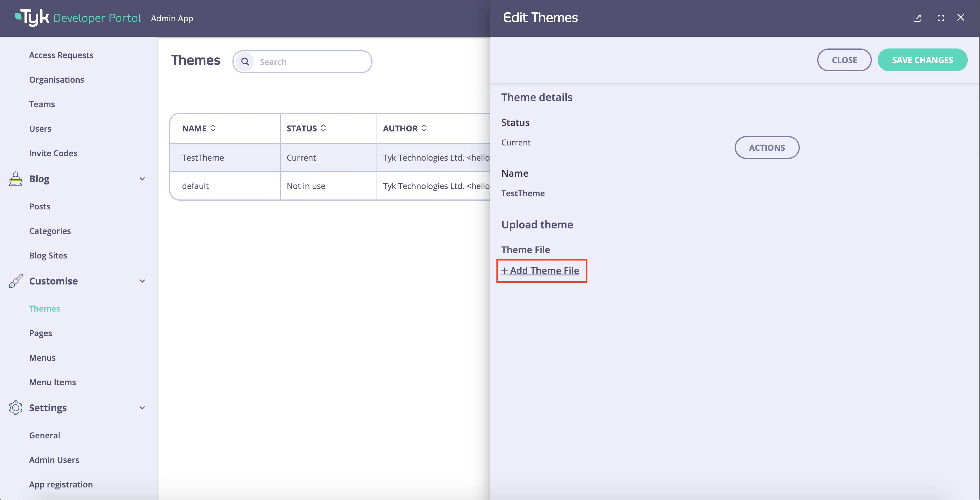Screen dimensions: 980x500
Task: Select the Blog paintbrush icon in sidebar
Action: pos(15,179)
